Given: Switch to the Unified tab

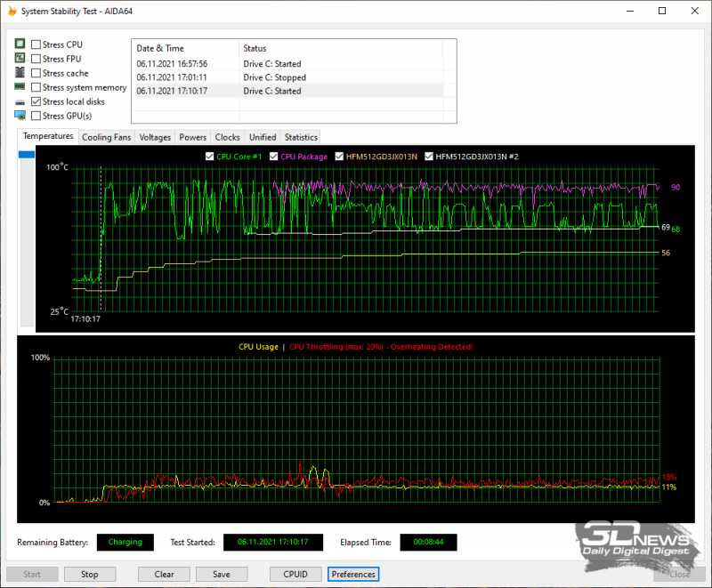Looking at the screenshot, I should [263, 137].
